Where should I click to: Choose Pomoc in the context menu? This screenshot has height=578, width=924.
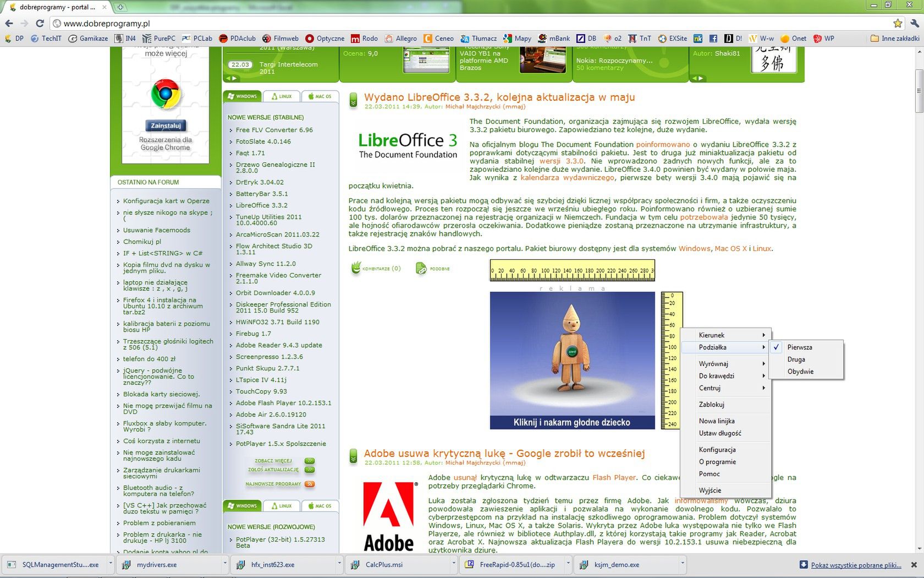click(x=726, y=474)
